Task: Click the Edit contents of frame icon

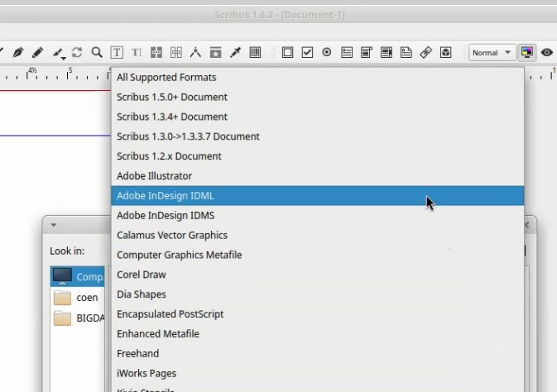Action: click(x=117, y=52)
